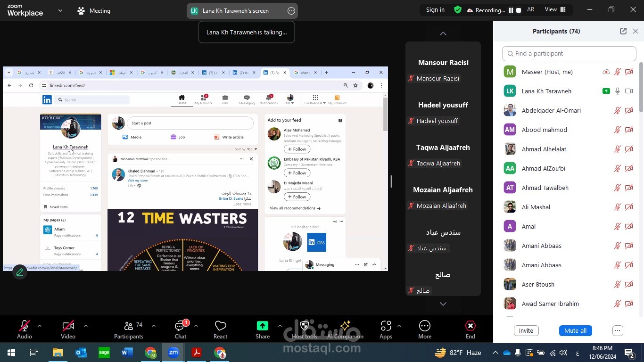Click the Invite button
The image size is (644, 362).
tap(526, 330)
